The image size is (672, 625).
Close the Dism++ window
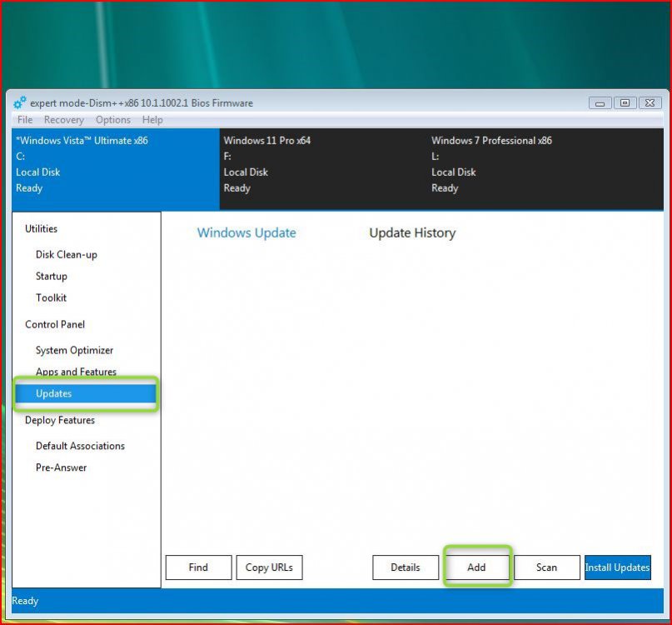pos(650,103)
